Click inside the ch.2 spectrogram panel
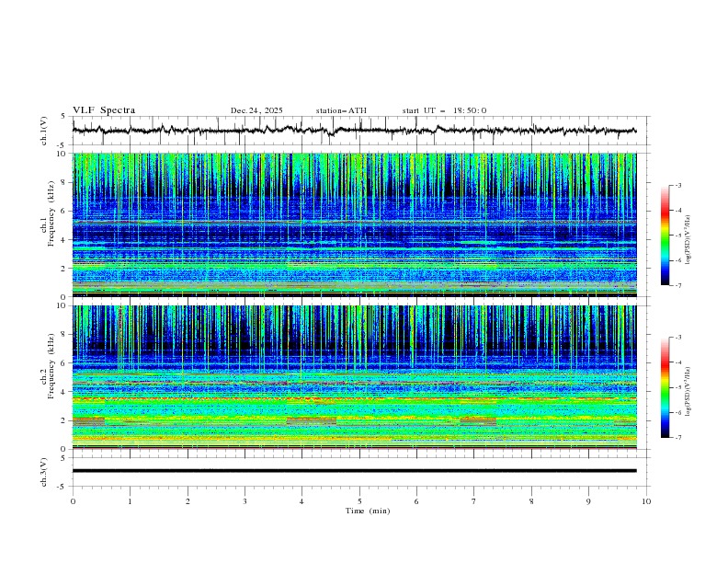The height and width of the screenshot is (563, 728). pyautogui.click(x=355, y=377)
